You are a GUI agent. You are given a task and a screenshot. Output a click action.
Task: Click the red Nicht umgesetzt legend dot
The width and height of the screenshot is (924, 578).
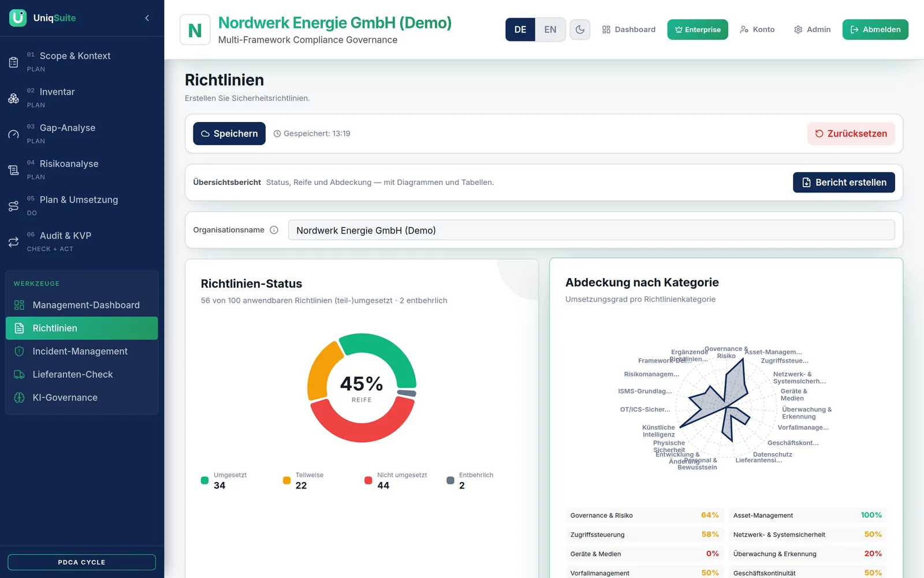click(x=368, y=480)
